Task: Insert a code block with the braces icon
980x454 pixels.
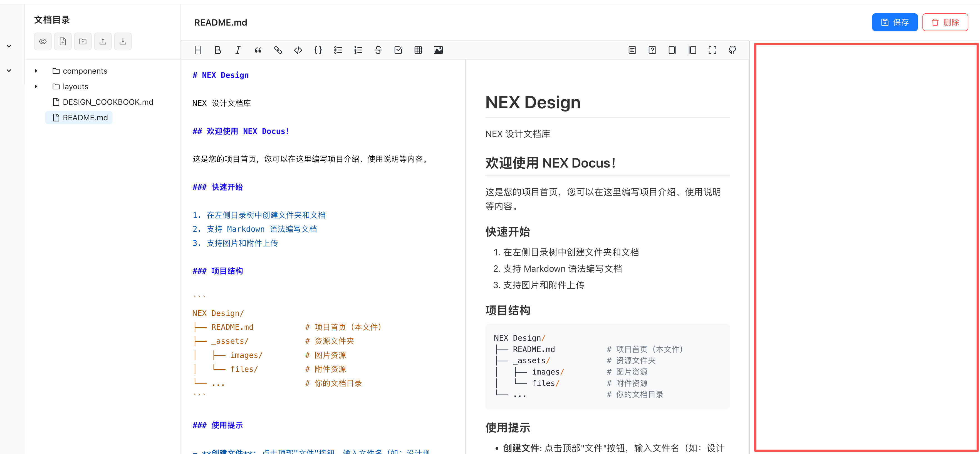Action: coord(318,50)
